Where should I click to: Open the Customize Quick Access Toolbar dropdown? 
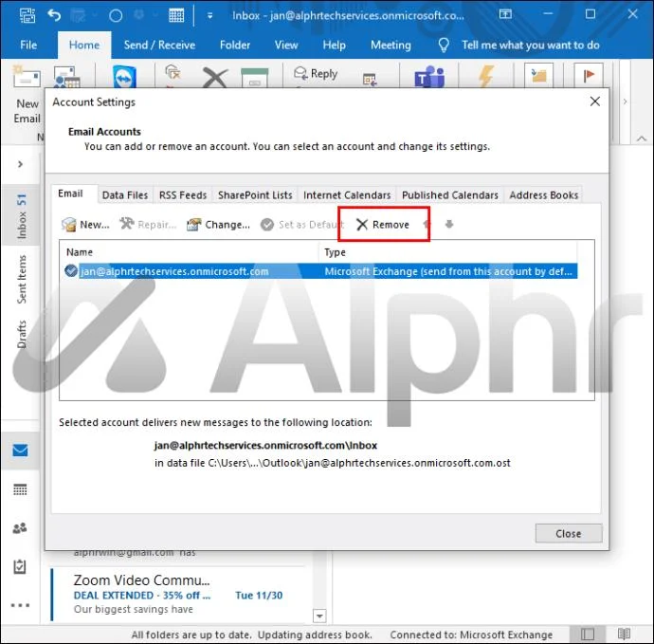[x=209, y=15]
